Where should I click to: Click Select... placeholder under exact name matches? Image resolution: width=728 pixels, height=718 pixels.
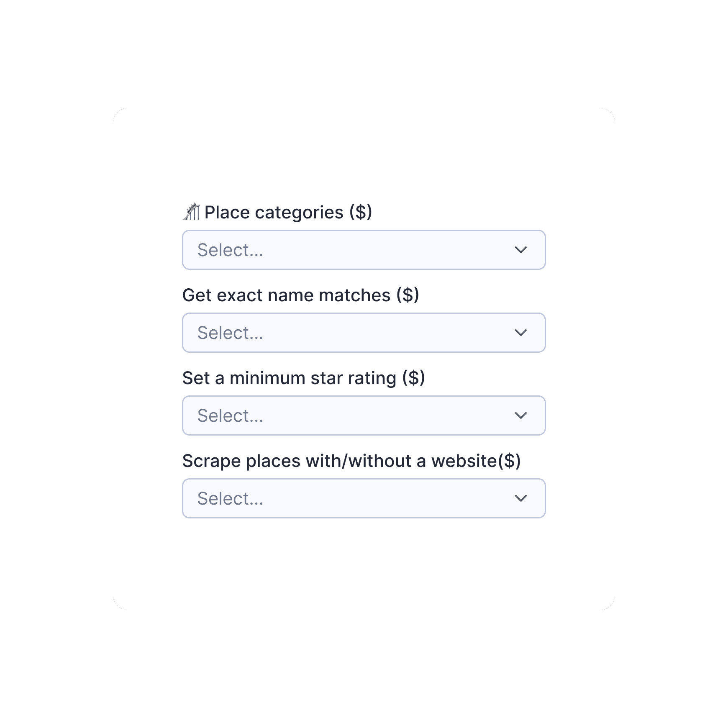(230, 333)
